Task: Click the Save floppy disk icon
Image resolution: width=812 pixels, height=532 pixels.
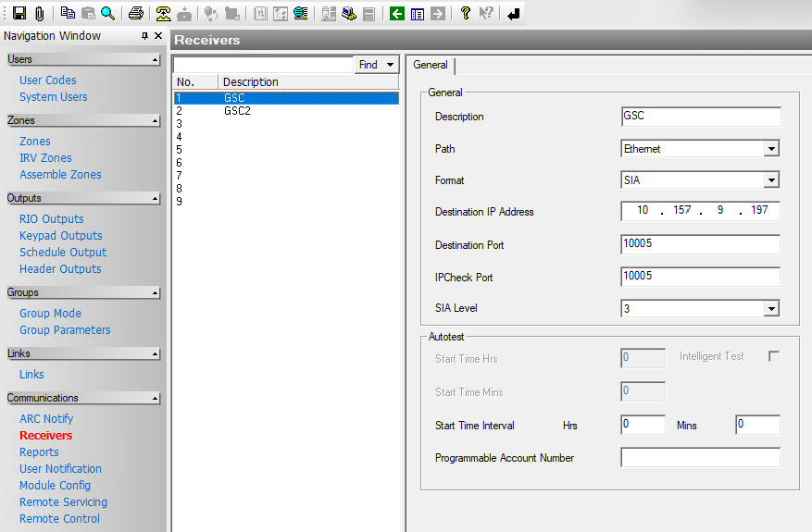Action: tap(19, 14)
